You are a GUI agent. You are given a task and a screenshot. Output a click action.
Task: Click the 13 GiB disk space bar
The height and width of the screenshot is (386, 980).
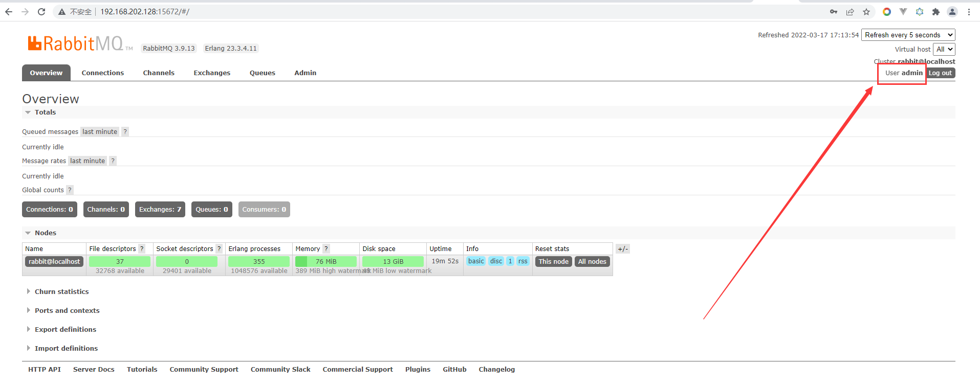pos(393,262)
